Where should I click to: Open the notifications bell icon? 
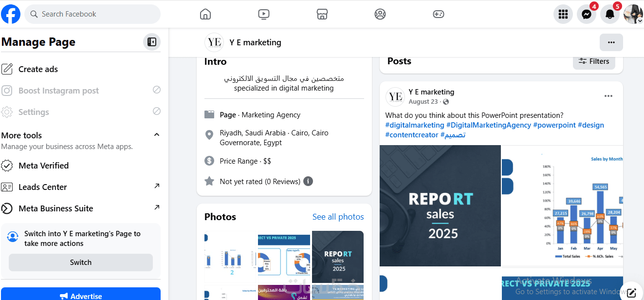tap(610, 14)
